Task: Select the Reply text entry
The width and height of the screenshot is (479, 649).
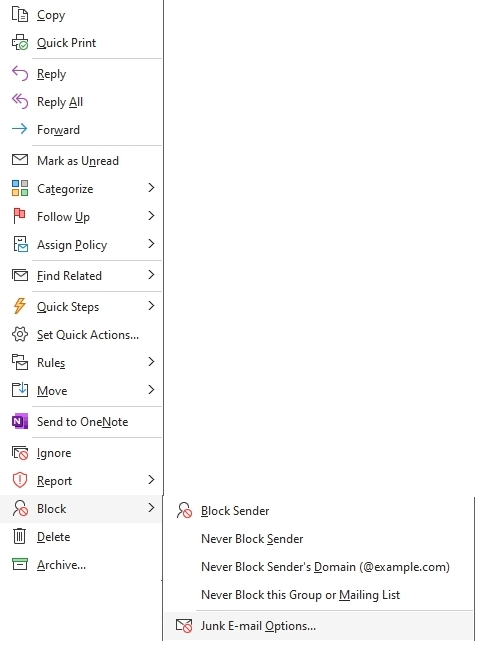Action: tap(52, 75)
